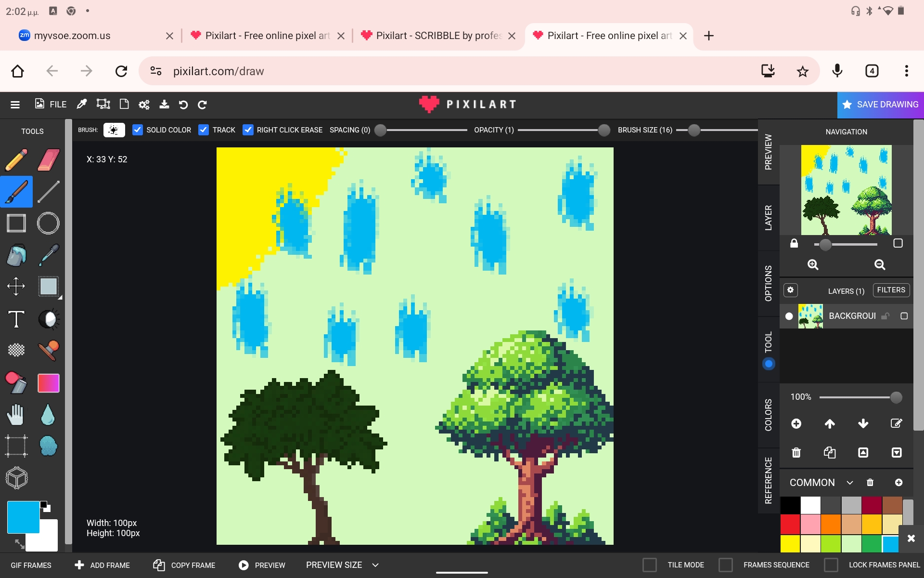Select the Circle shape tool

pos(48,223)
